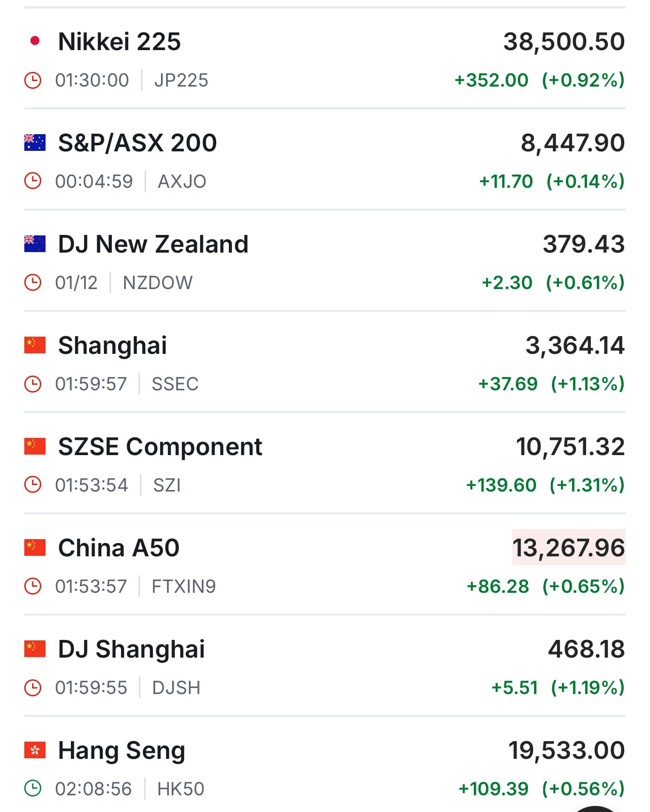Screen dimensions: 650x812
Task: Tap the Hong Kong flag beside Hang Seng
Action: (35, 750)
